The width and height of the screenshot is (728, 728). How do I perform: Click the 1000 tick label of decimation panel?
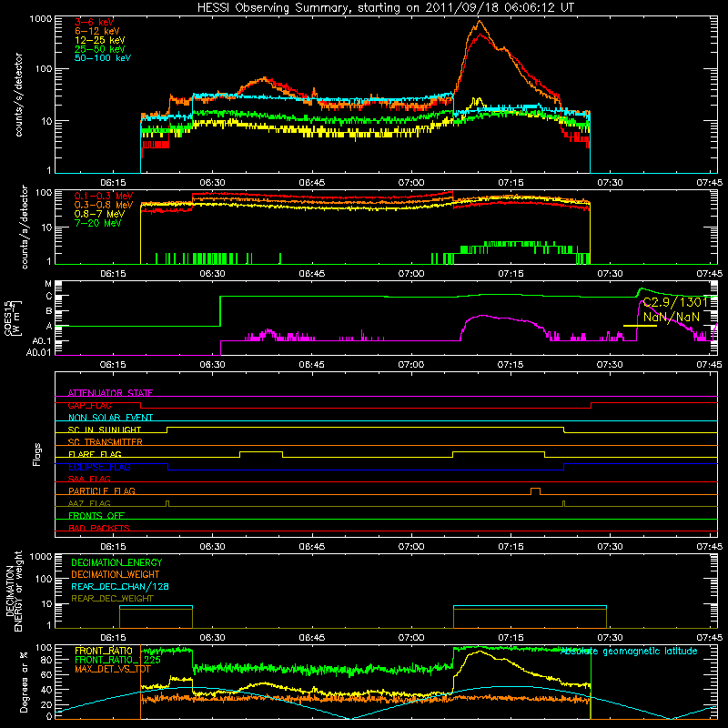pyautogui.click(x=40, y=556)
